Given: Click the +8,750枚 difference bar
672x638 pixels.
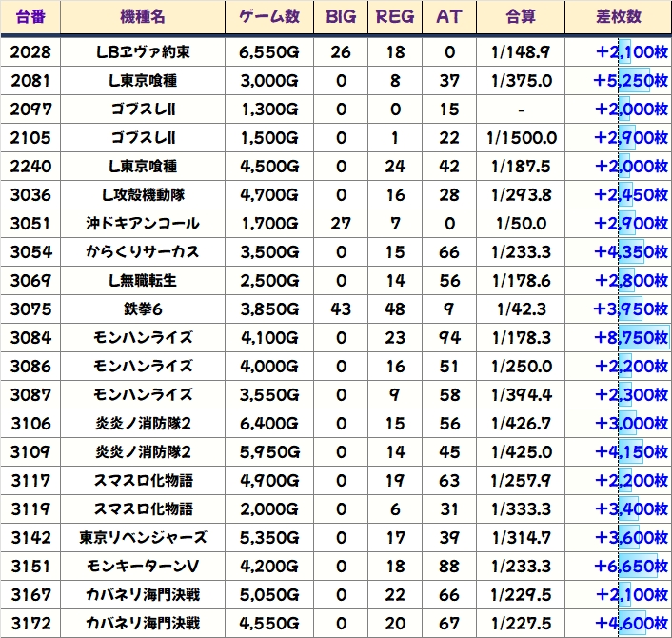Looking at the screenshot, I should click(x=629, y=338).
